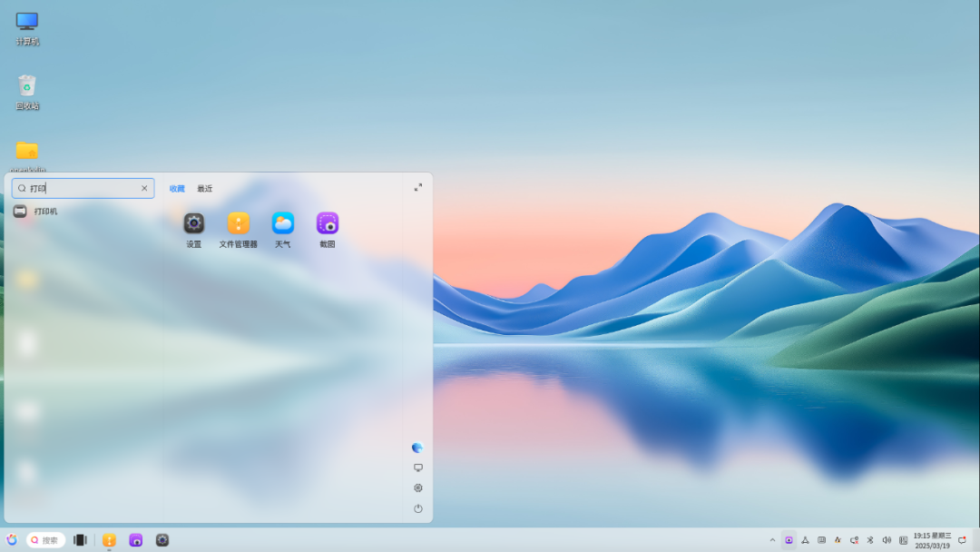Switch to the 收藏 tab

tap(177, 188)
